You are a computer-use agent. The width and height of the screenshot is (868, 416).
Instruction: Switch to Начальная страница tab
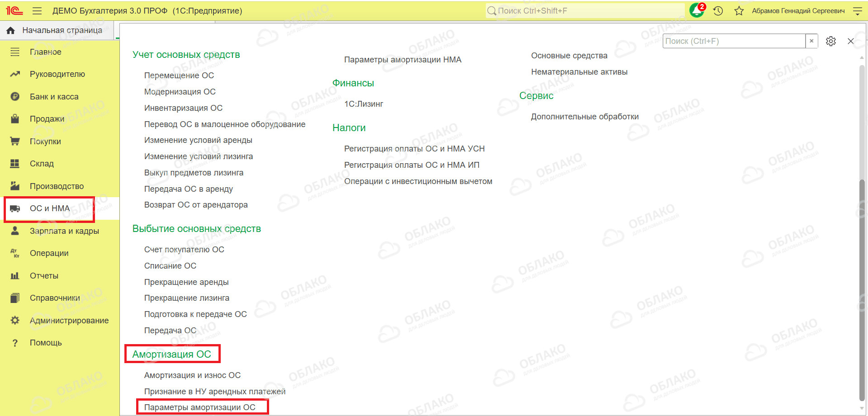pyautogui.click(x=58, y=30)
